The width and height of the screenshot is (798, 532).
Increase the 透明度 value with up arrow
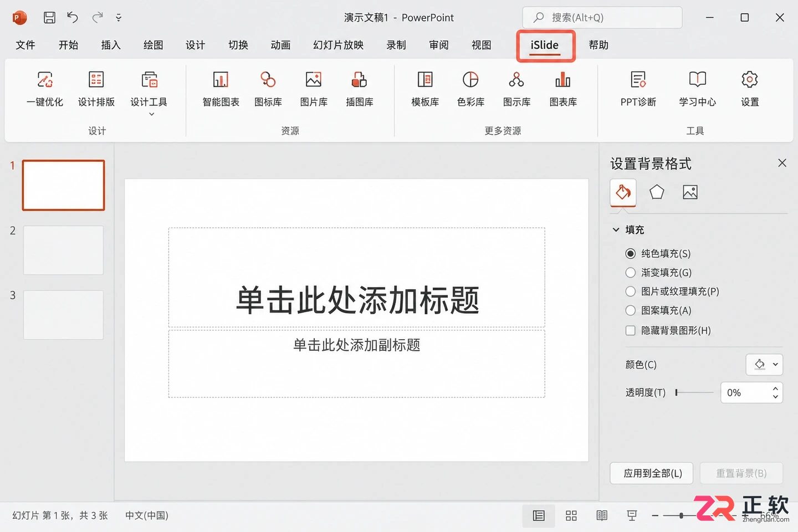[x=775, y=388]
